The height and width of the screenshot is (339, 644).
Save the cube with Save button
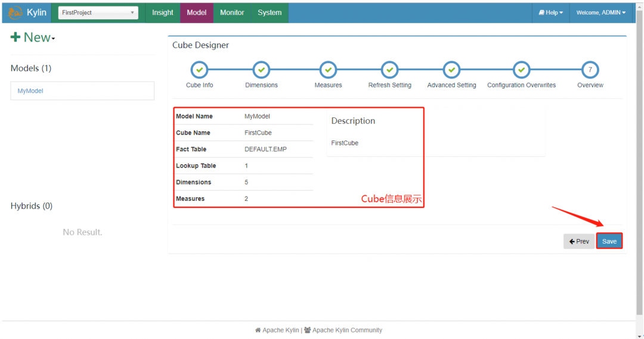[609, 241]
